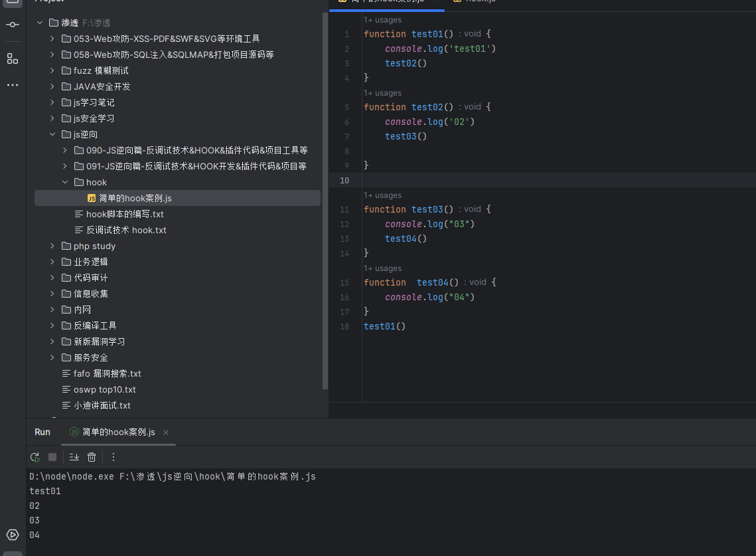Click the '04' console output line
Screen dimensions: 756x556
tap(35, 535)
